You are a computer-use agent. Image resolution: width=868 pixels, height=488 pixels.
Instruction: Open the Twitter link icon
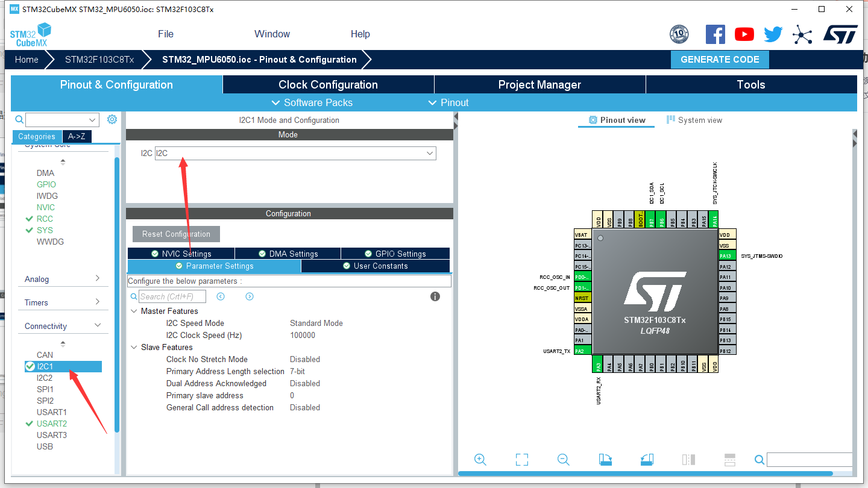point(773,34)
